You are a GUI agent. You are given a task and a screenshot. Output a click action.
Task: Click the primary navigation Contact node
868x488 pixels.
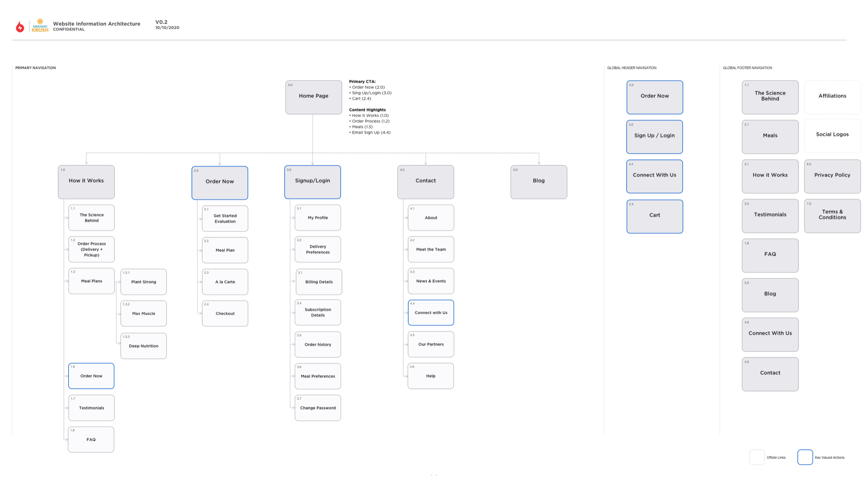click(425, 182)
